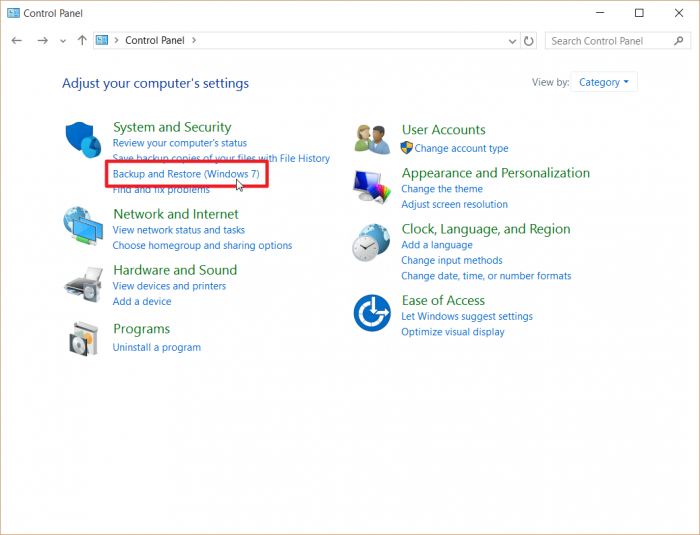Click Change input methods link
This screenshot has height=535, width=700.
point(451,260)
